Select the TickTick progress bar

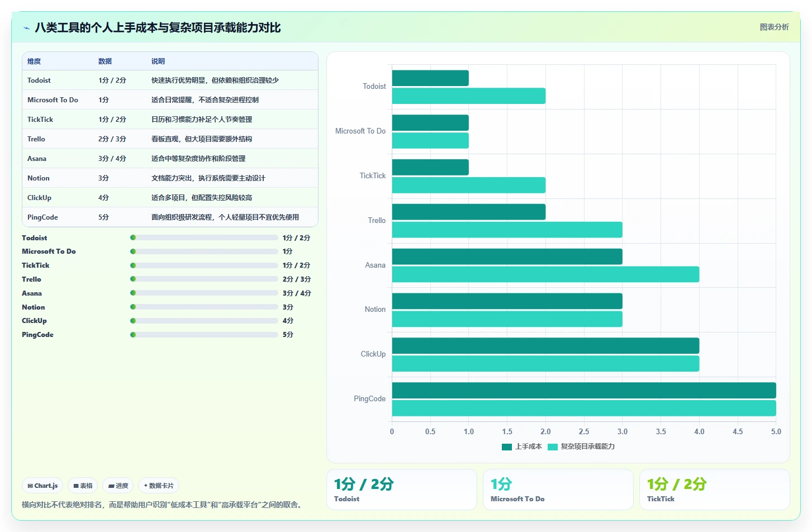[204, 265]
